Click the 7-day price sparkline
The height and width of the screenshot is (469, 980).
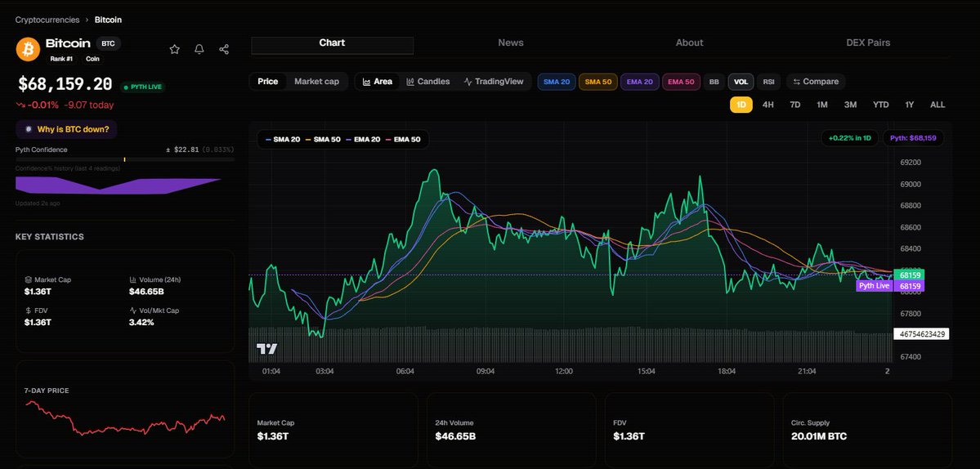click(x=125, y=418)
